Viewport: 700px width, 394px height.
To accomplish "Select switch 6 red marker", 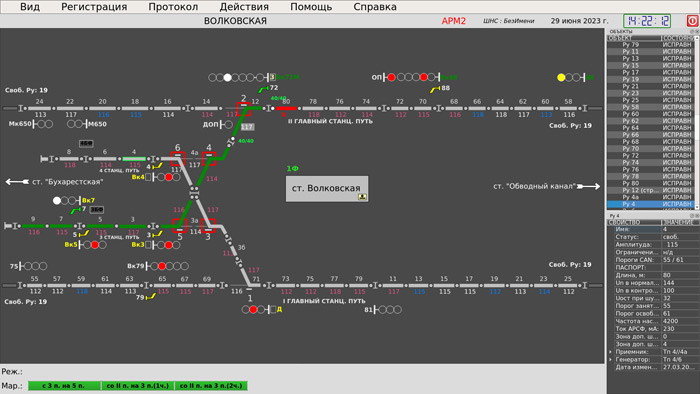I will [178, 158].
